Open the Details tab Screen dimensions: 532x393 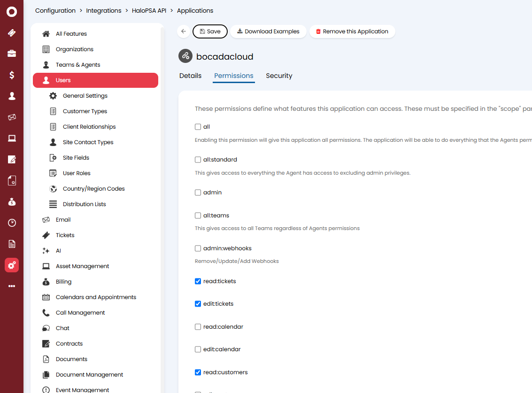pos(190,76)
